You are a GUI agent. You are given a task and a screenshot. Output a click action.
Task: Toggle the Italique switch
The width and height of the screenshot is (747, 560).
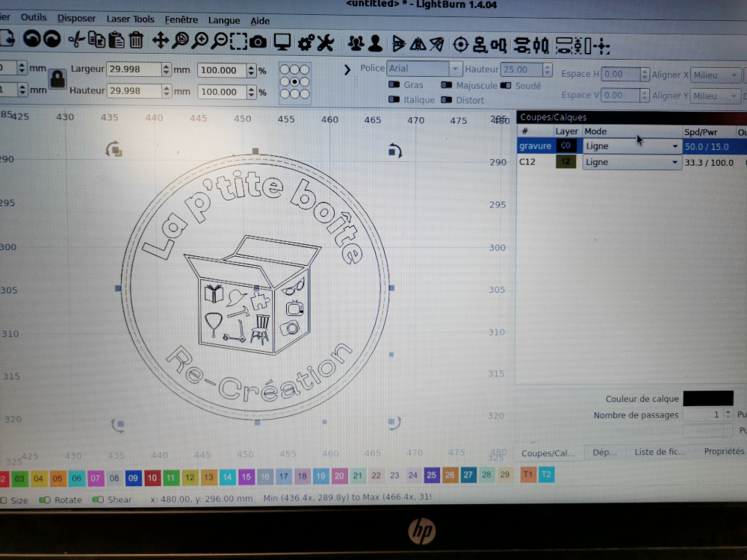394,100
